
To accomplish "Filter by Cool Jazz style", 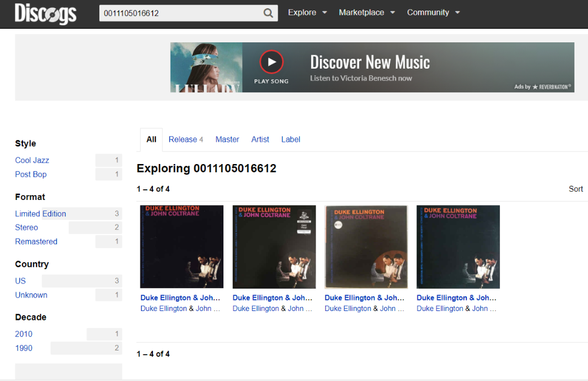I will pos(32,160).
